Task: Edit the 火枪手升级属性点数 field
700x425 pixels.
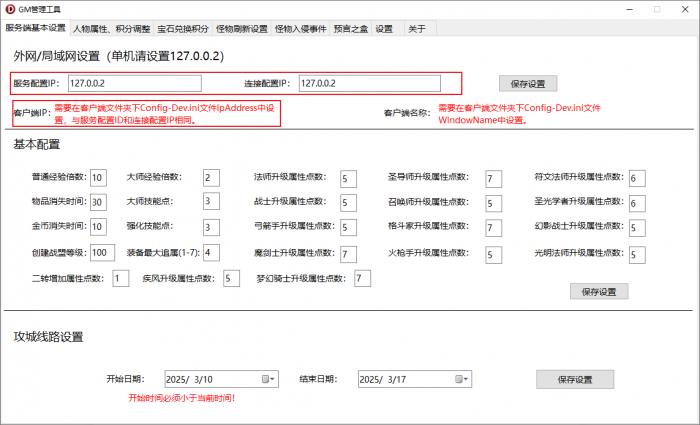Action: pyautogui.click(x=494, y=255)
